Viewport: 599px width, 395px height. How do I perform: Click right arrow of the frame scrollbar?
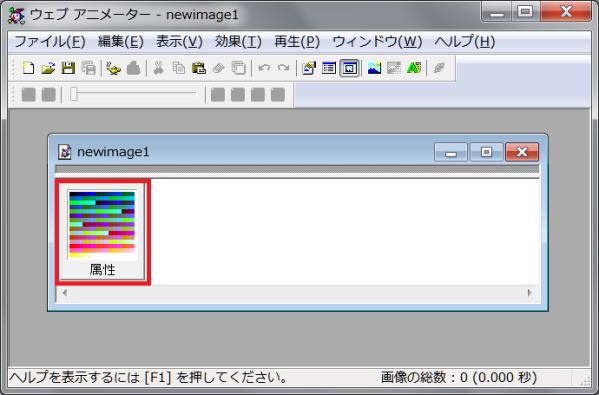tap(529, 293)
